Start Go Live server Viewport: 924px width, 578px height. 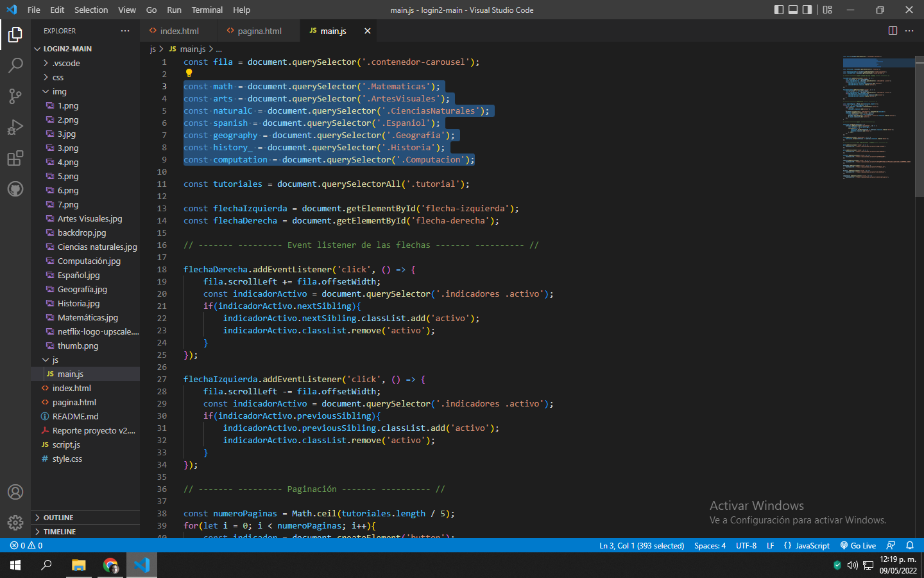(858, 545)
